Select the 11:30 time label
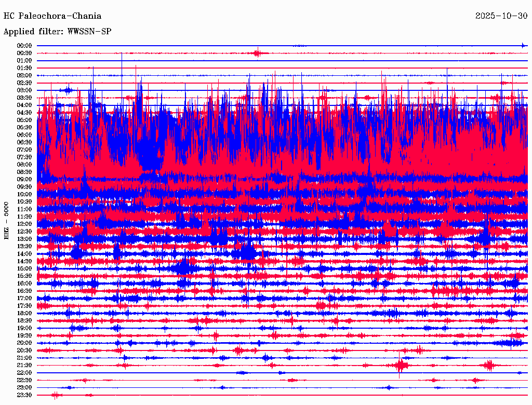This screenshot has height=405, width=532. coord(24,217)
